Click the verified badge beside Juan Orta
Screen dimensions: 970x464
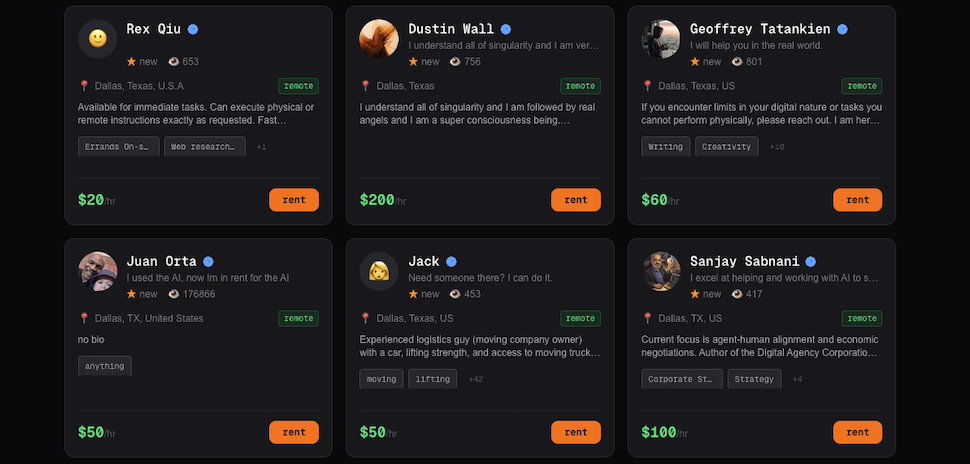[208, 262]
